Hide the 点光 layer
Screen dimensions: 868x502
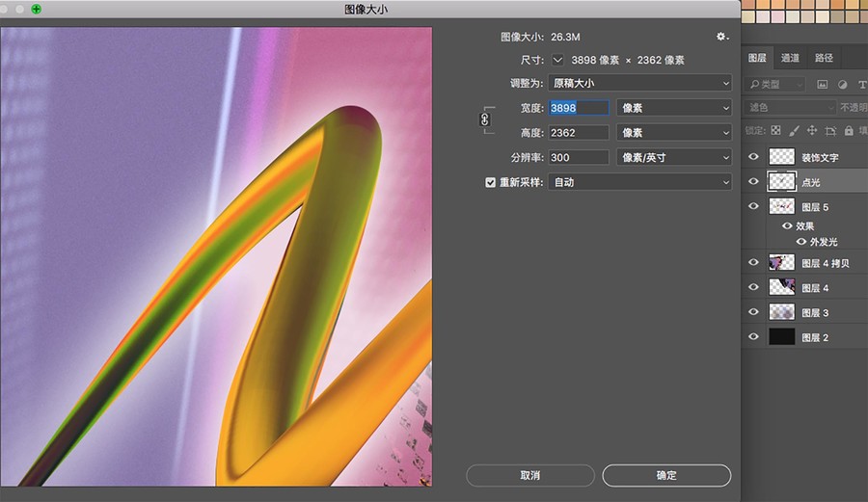[753, 181]
